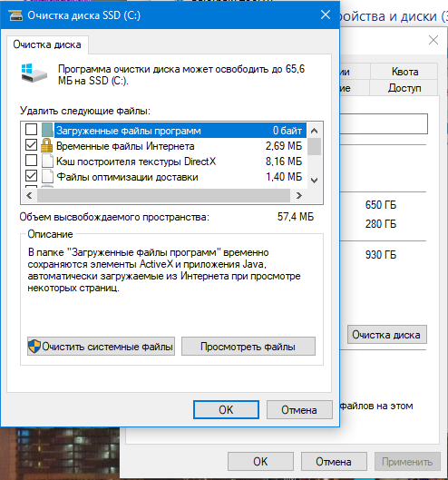Uncheck the Временные файлы Интернета checkbox
This screenshot has height=480, width=448.
coord(31,145)
